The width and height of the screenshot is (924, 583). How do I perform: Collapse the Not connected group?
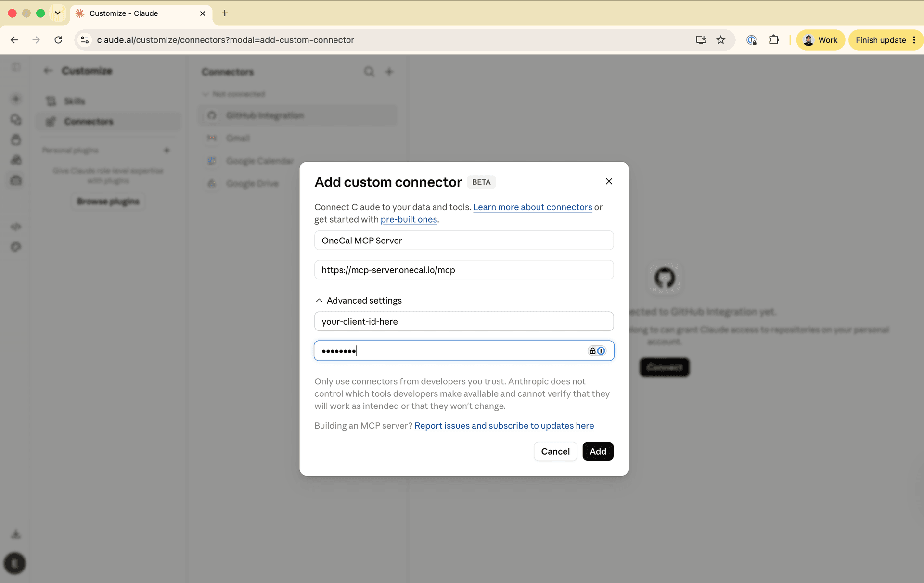tap(234, 94)
